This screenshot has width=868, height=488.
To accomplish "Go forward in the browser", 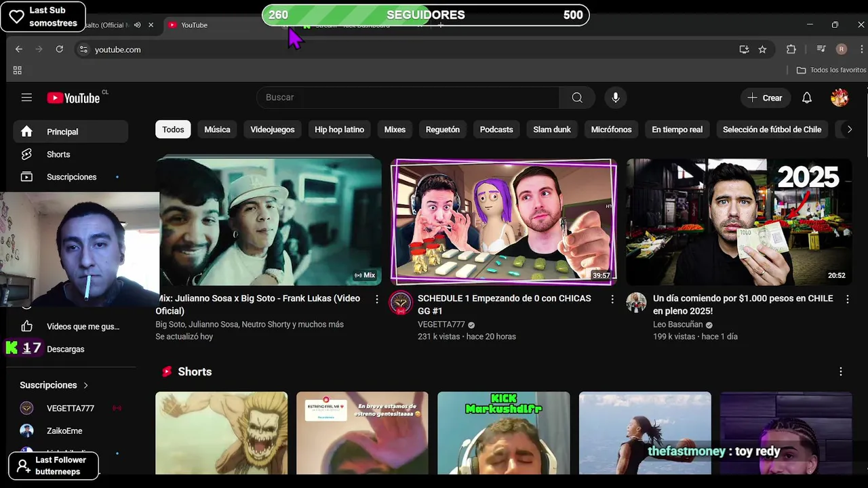I will tap(39, 49).
